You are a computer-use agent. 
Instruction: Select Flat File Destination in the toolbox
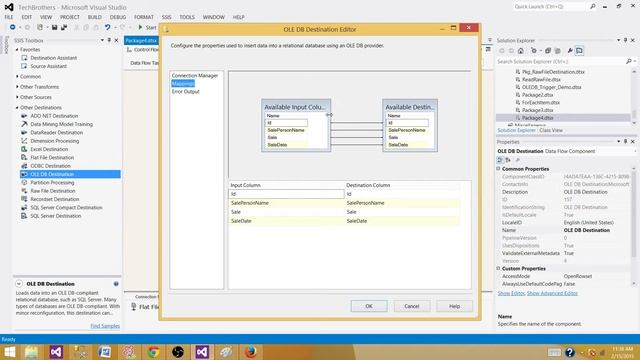point(52,158)
